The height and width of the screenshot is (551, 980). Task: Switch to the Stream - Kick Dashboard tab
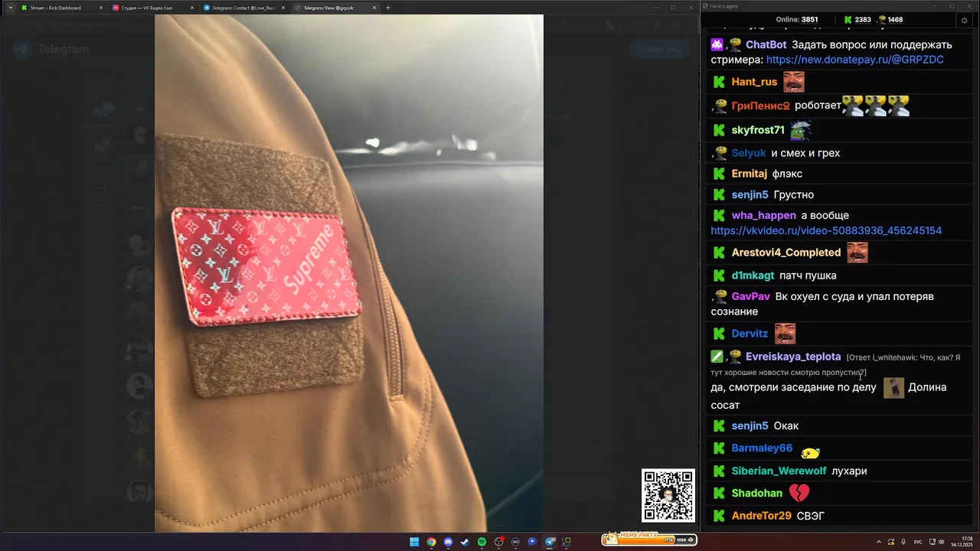[x=61, y=8]
